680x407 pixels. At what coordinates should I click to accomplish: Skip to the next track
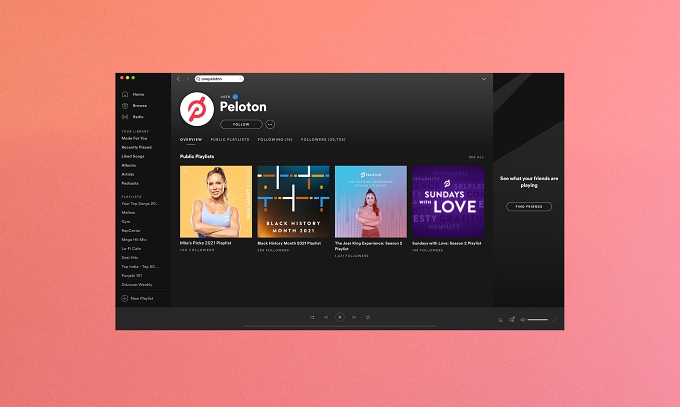coord(354,318)
